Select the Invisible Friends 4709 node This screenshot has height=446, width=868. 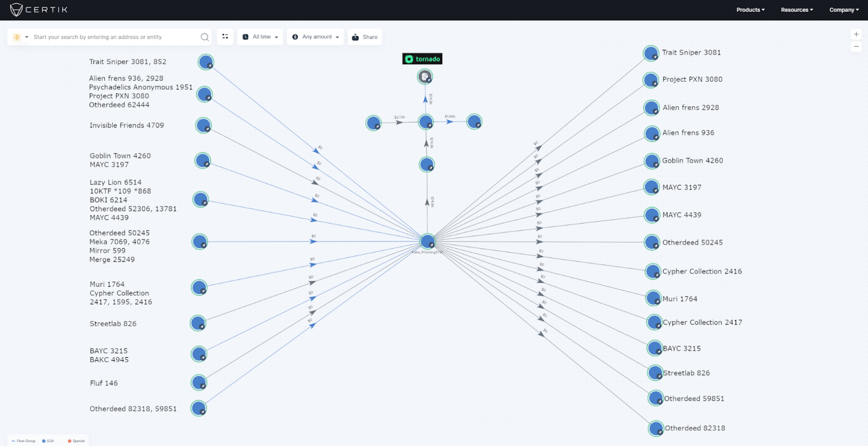pyautogui.click(x=203, y=126)
